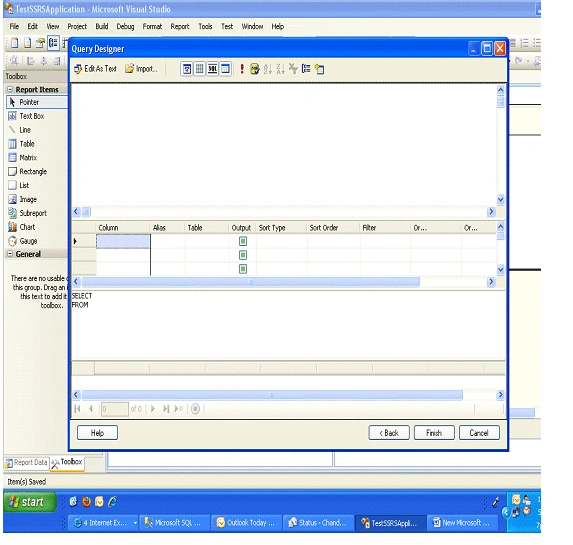Toggle Output checkbox in third grid row
The width and height of the screenshot is (573, 545).
(x=243, y=269)
